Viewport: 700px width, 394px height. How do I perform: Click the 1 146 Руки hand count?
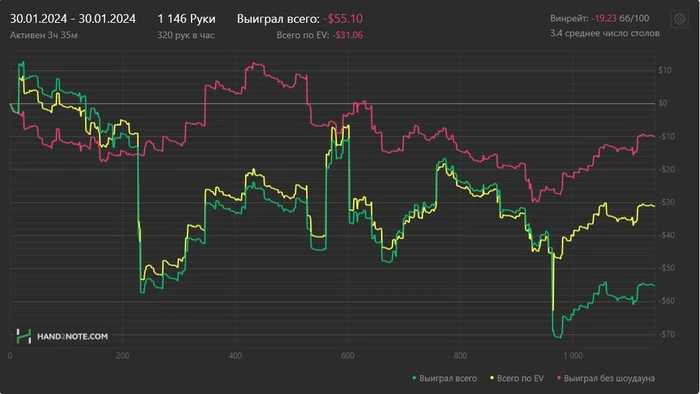[186, 19]
